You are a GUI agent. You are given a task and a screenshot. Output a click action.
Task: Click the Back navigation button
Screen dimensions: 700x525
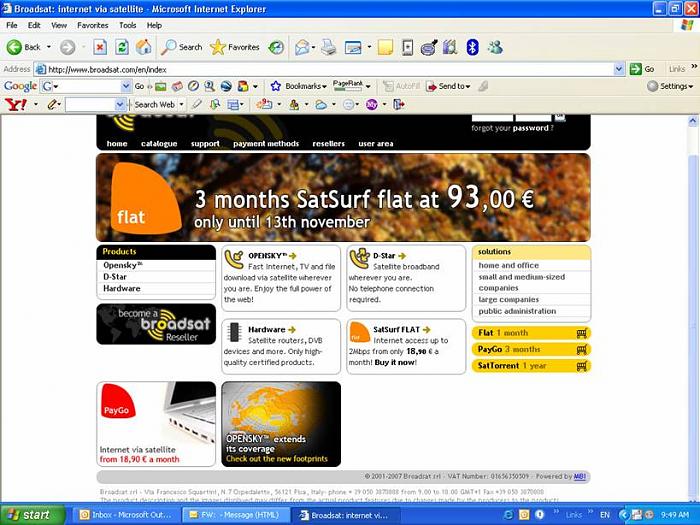pyautogui.click(x=23, y=47)
